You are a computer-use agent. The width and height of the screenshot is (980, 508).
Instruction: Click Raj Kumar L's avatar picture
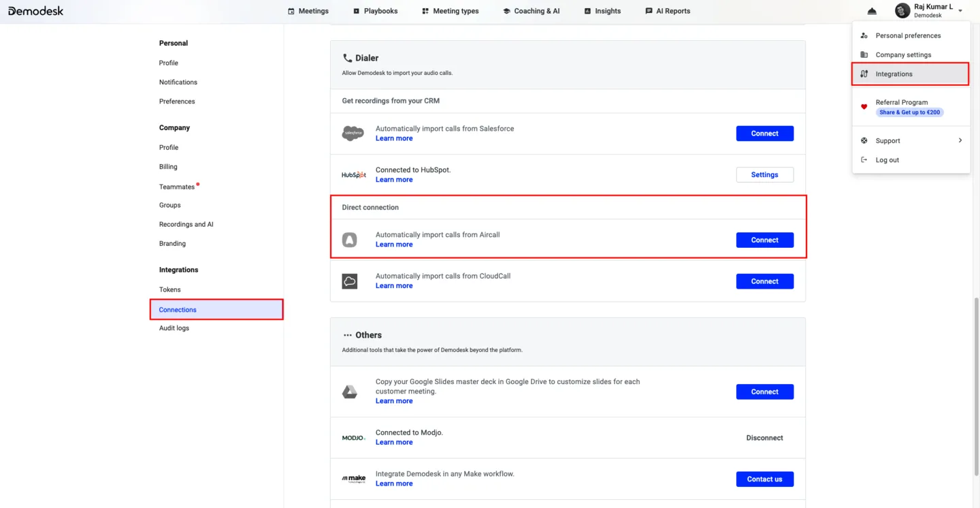(x=902, y=11)
